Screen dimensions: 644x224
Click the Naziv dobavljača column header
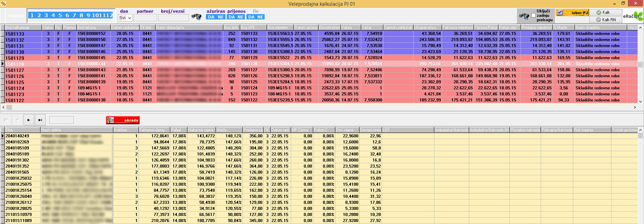tap(189, 28)
